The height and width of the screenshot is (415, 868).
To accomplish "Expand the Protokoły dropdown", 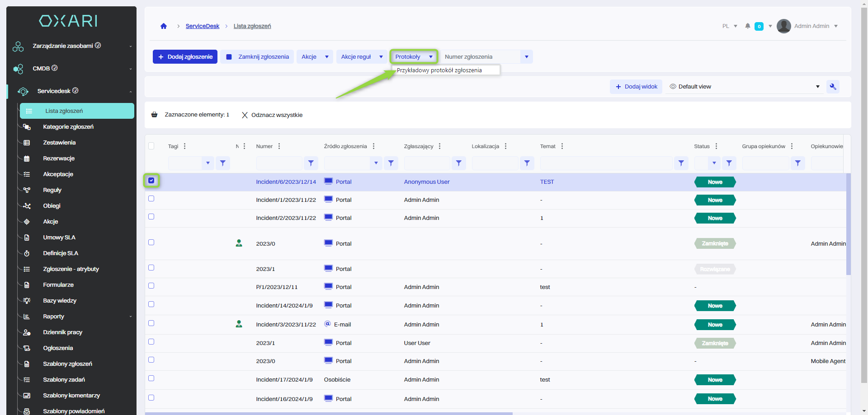I will pyautogui.click(x=414, y=57).
